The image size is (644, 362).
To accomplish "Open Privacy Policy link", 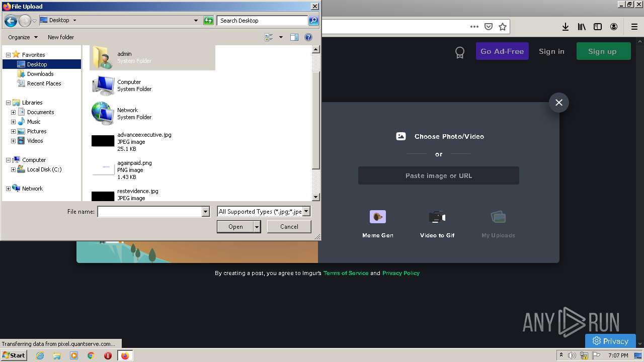I will pos(401,273).
